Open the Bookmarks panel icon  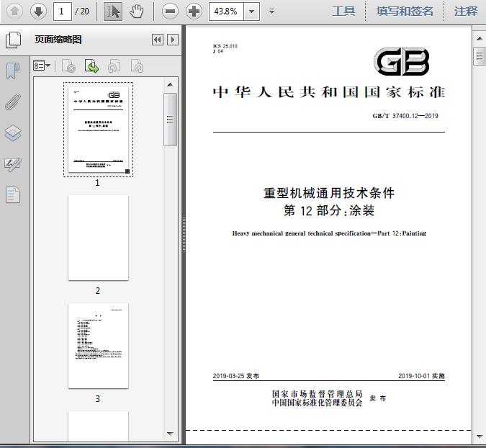point(13,71)
